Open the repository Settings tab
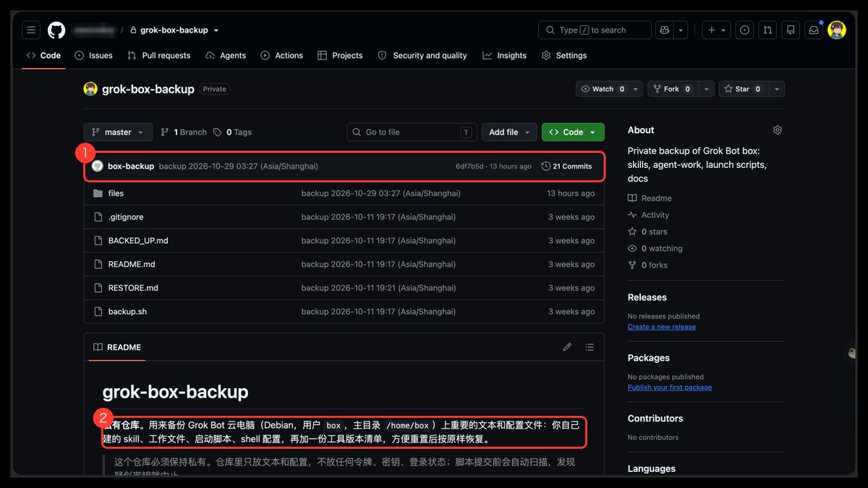The height and width of the screenshot is (488, 868). pyautogui.click(x=564, y=56)
